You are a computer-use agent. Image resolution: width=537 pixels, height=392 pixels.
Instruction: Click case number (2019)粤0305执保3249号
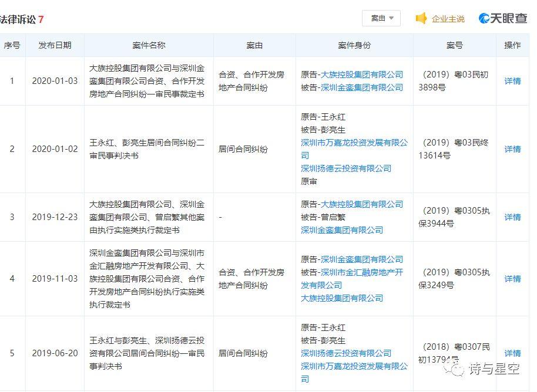(454, 279)
